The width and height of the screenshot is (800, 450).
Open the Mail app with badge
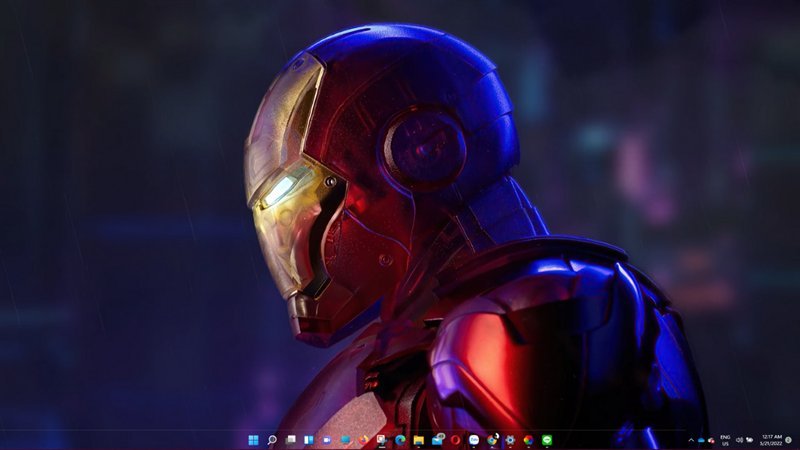click(x=438, y=439)
